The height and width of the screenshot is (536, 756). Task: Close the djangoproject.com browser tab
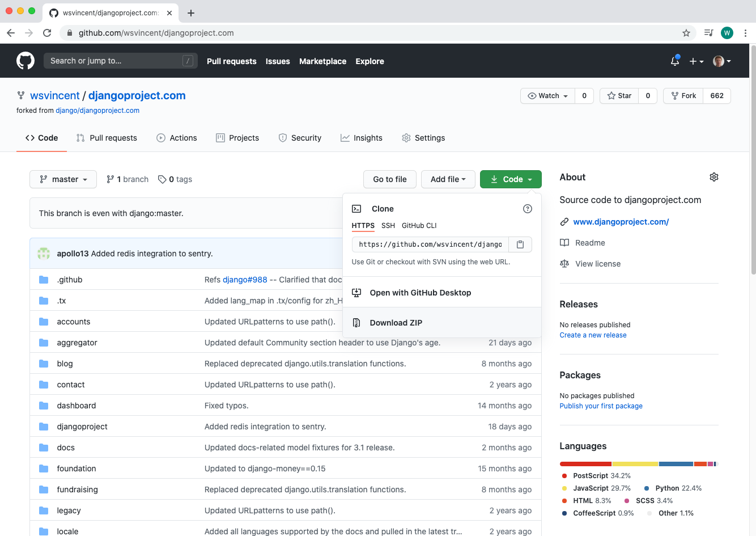pyautogui.click(x=169, y=12)
